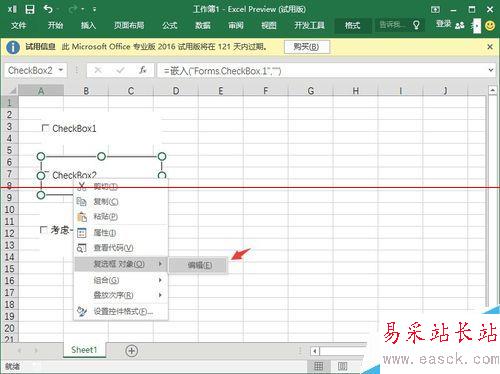Screen dimensions: 500x374
Task: Click the Sheet1 worksheet tab
Action: pyautogui.click(x=84, y=350)
